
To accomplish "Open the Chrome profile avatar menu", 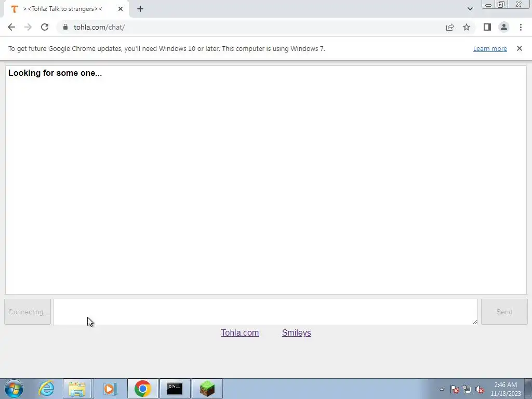I will point(504,27).
